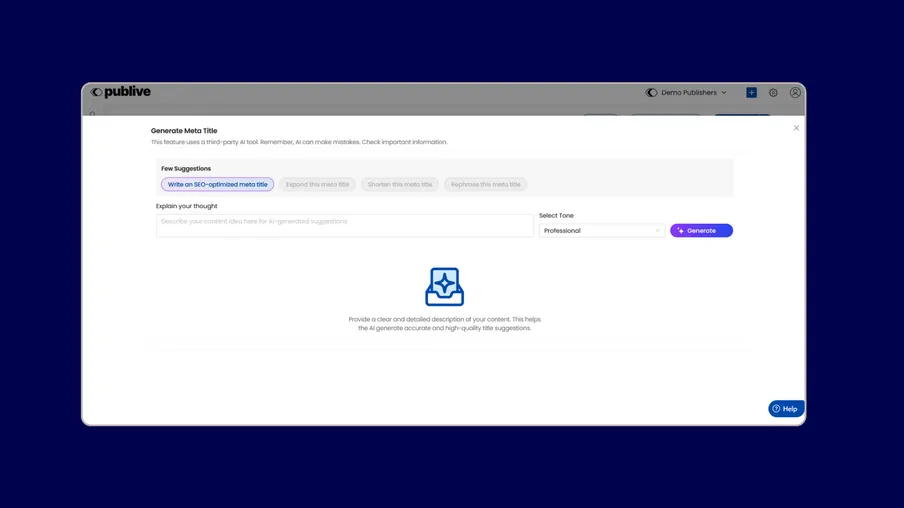Click the blue plus create icon
The width and height of the screenshot is (904, 508).
(751, 93)
